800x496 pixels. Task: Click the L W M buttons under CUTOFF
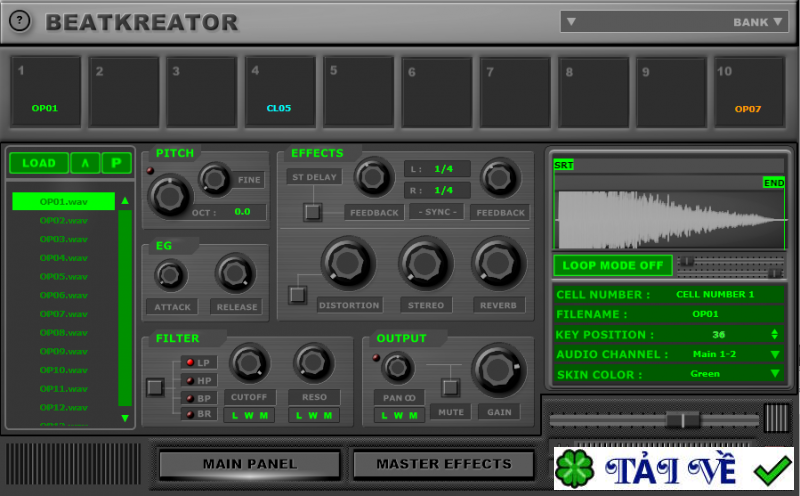click(249, 415)
